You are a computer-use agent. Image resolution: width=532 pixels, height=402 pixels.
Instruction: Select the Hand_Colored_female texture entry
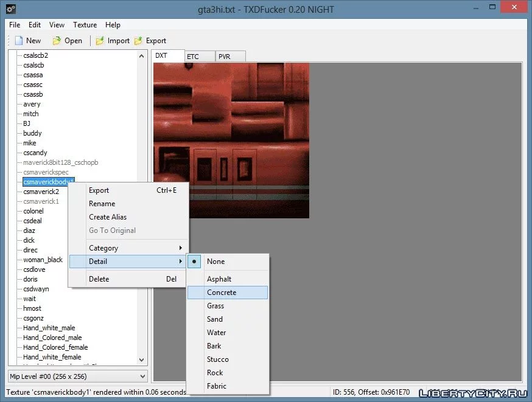55,347
